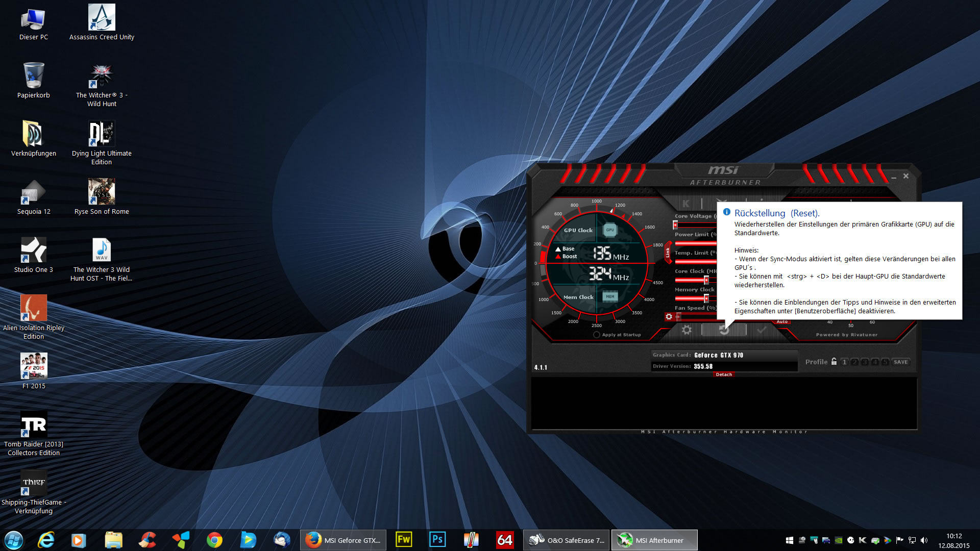Click the Memory Clock slider handle
Image resolution: width=980 pixels, height=551 pixels.
click(706, 298)
